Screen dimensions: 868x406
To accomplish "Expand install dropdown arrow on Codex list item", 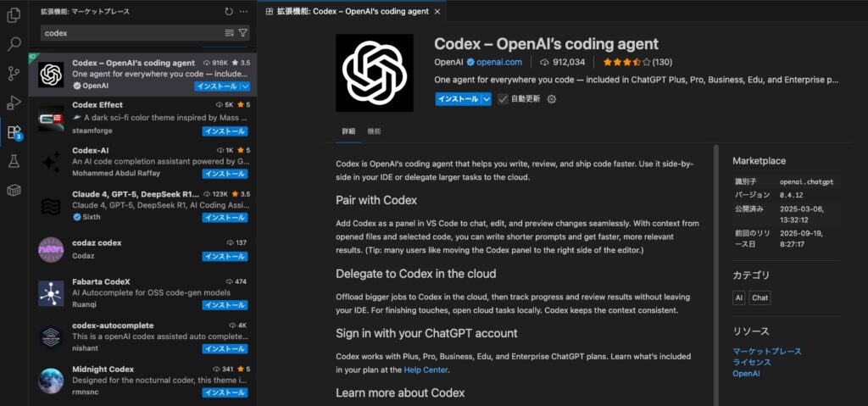I will tap(245, 86).
